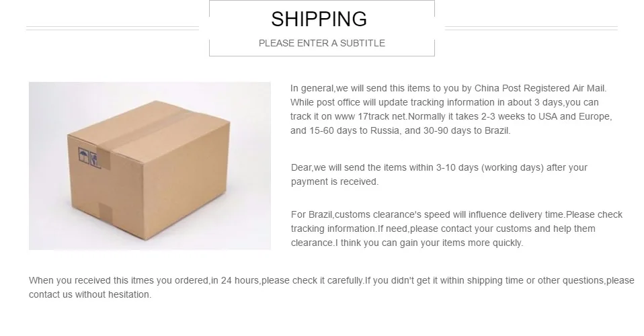Click the China Post Registered Air Mail text
644x336 pixels.
click(540, 88)
